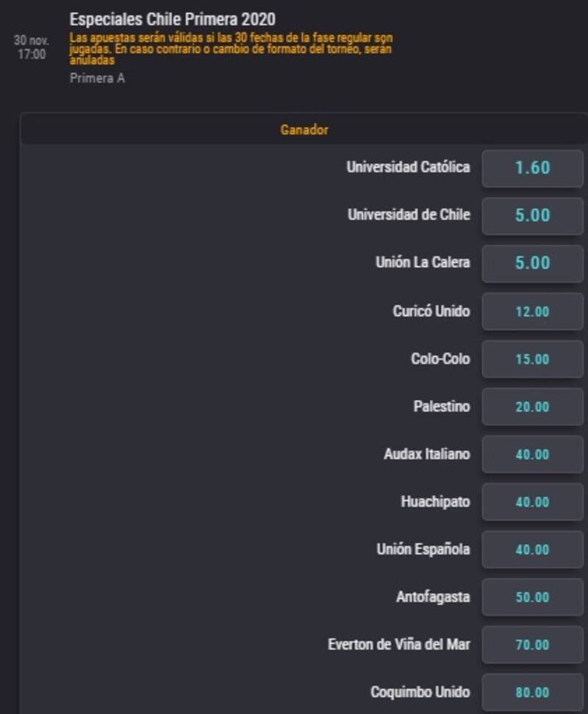Click the 30 nov. 17:00 event date
Screen dimensions: 588x714
(32, 47)
